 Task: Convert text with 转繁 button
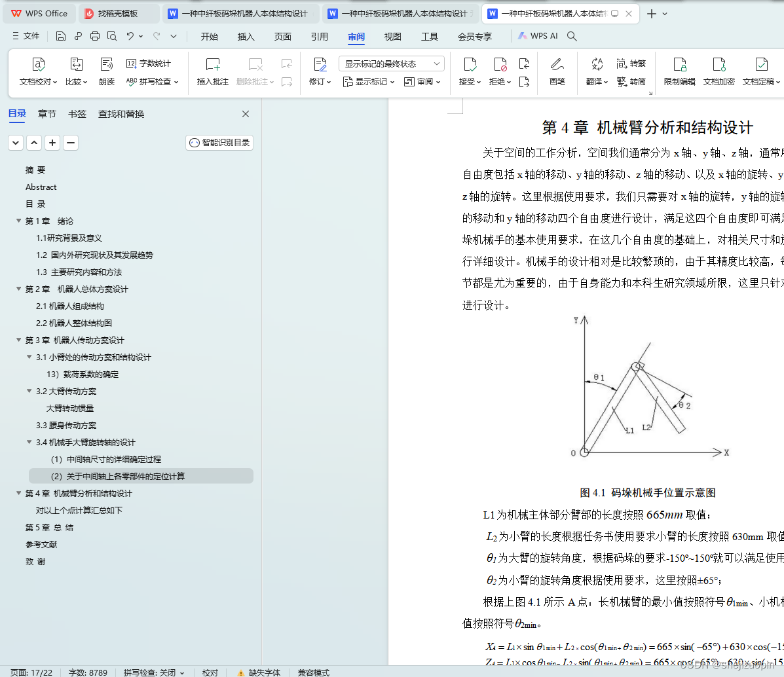pos(631,64)
